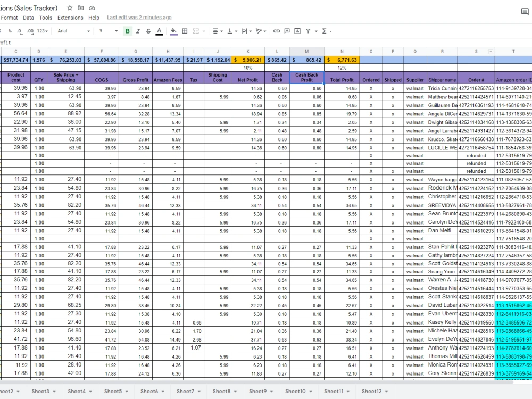
Task: Click the 'Dan Melfi' shipper cell
Action: coord(443,231)
